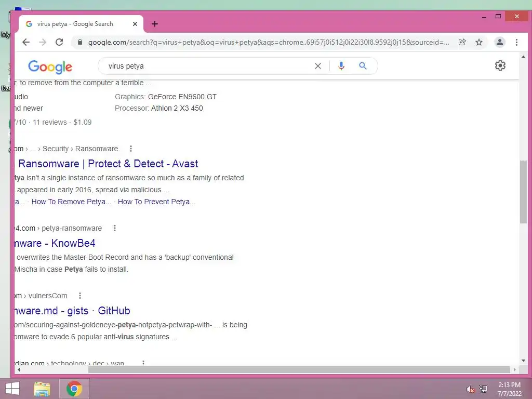
Task: Start voice search with microphone
Action: point(341,66)
